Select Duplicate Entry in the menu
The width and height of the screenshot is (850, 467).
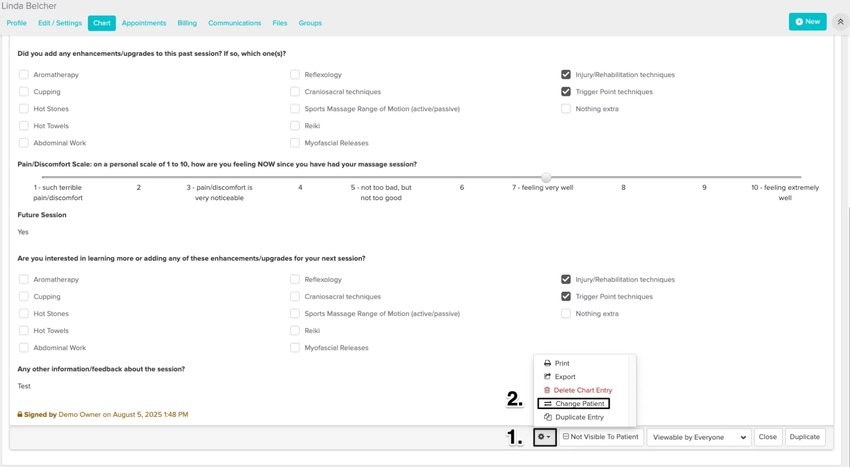click(574, 417)
